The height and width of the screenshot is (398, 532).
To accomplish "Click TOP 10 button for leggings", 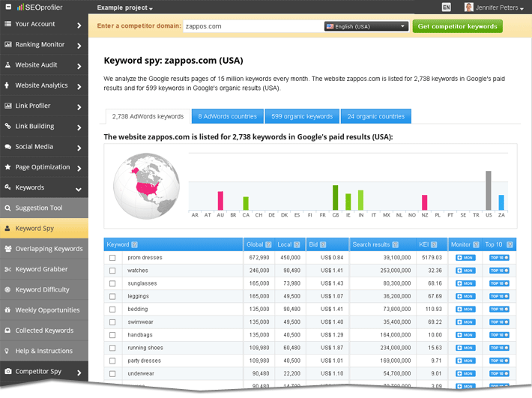I will tap(499, 297).
